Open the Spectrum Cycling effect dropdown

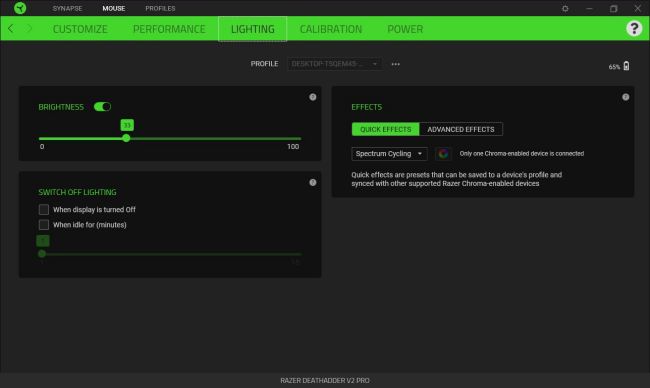pos(389,154)
